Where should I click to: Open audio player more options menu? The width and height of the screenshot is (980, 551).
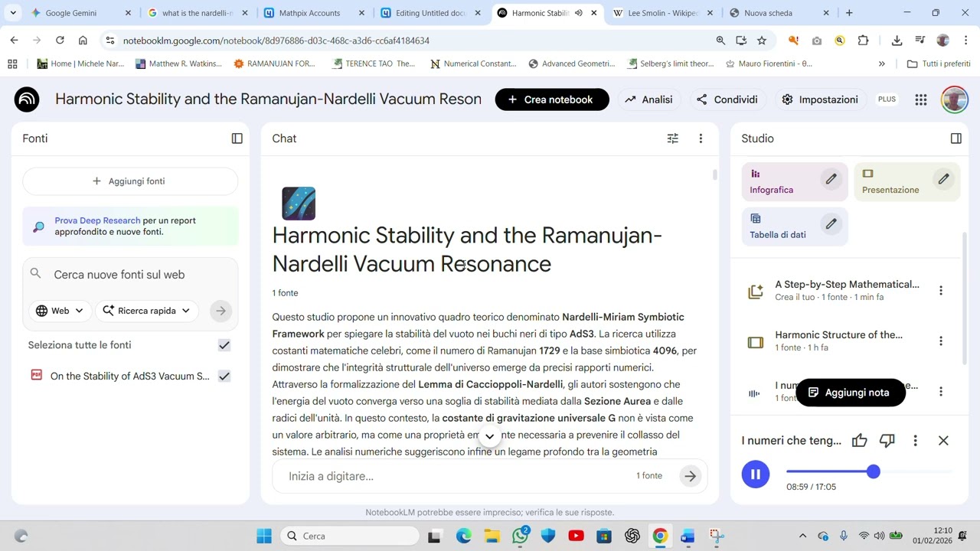coord(915,441)
